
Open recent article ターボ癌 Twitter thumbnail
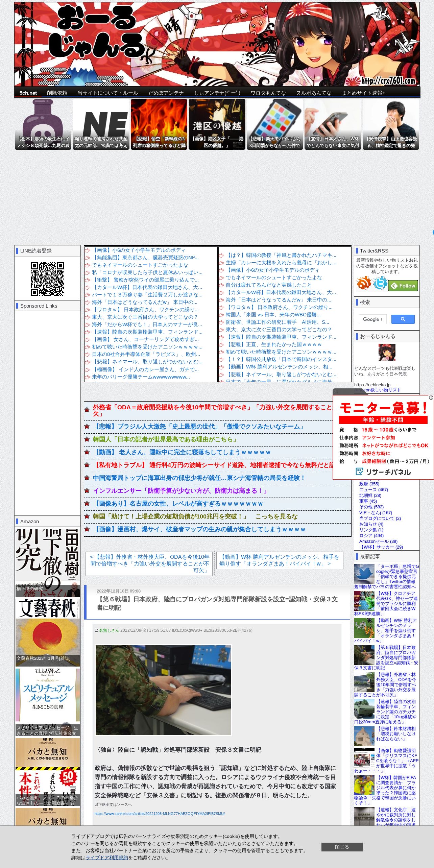(x=364, y=574)
